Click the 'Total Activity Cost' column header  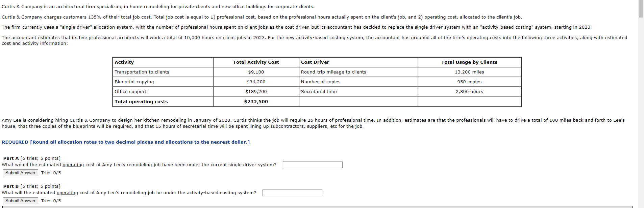(x=256, y=62)
